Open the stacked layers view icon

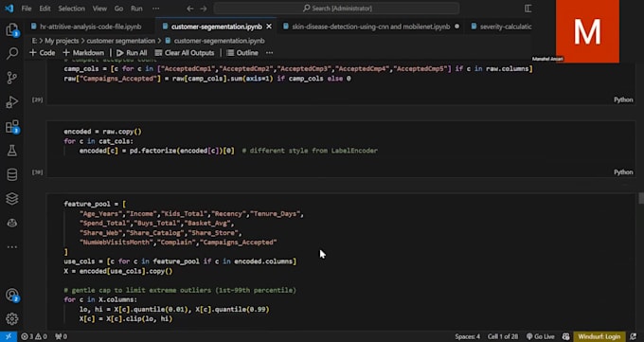pos(12,199)
